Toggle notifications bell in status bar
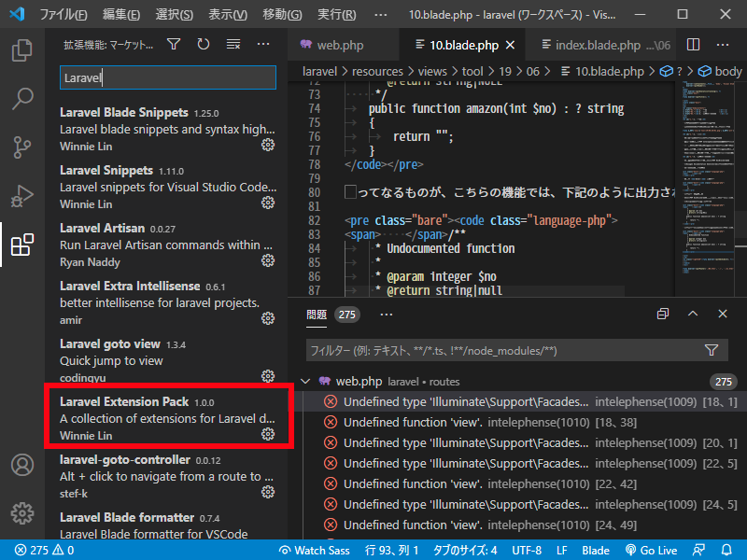747x560 pixels. pos(725,551)
